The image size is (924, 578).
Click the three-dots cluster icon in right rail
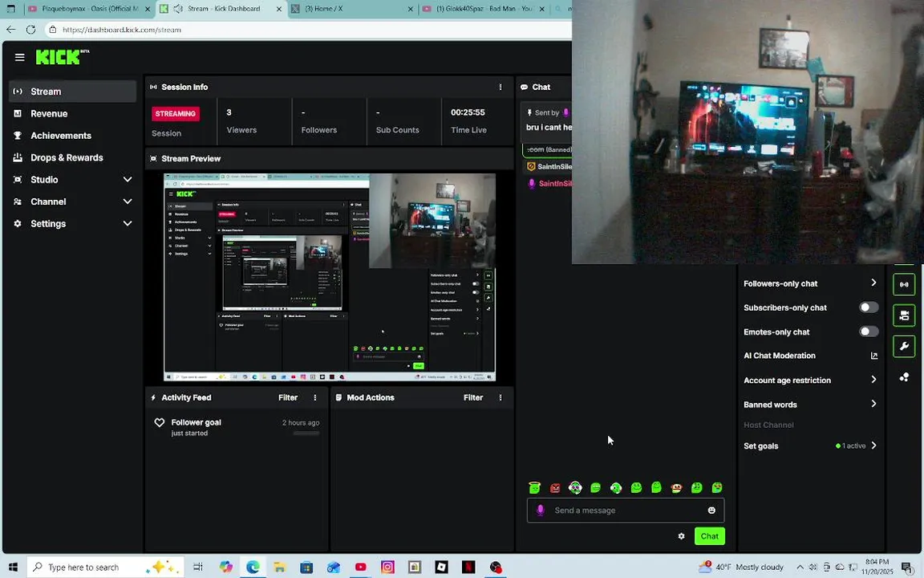pos(904,377)
